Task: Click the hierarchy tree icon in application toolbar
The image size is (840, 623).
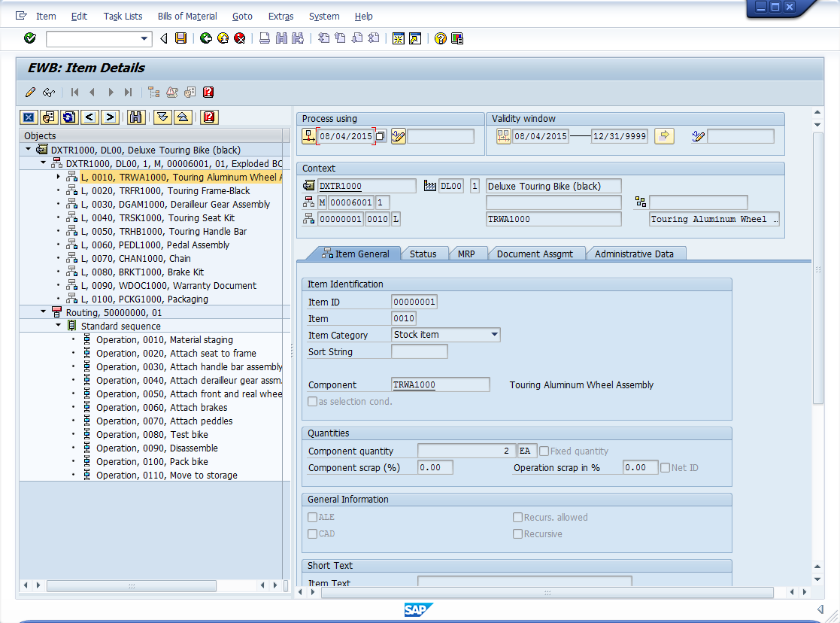Action: (153, 93)
